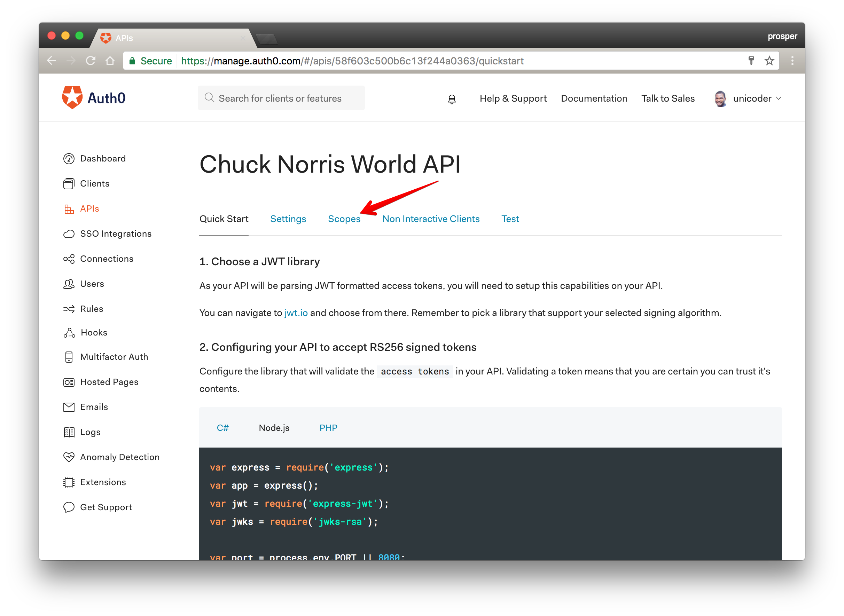This screenshot has width=844, height=616.
Task: Open Multifactor Auth in the sidebar
Action: [x=114, y=357]
